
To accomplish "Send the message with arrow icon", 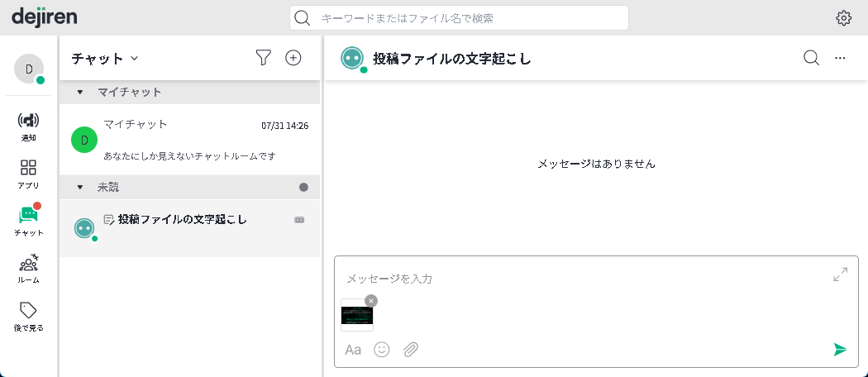I will [840, 349].
